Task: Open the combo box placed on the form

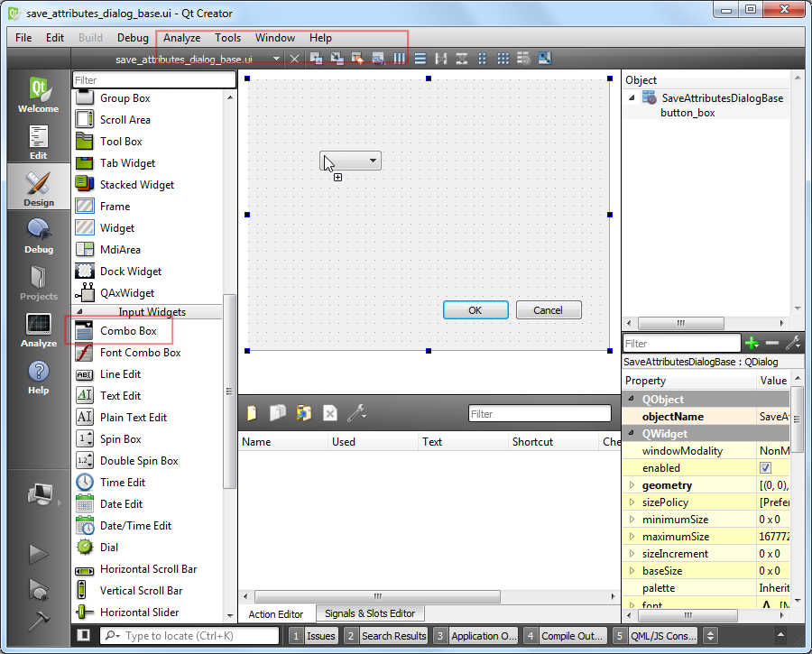Action: (351, 161)
